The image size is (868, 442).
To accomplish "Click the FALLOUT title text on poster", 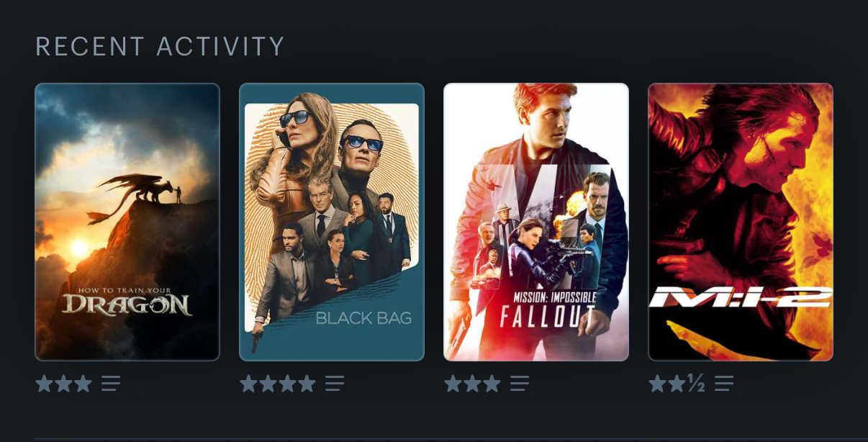I will click(548, 315).
